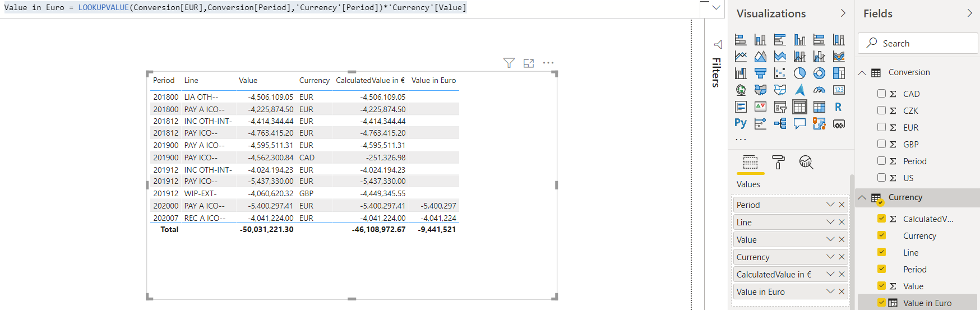Viewport: 980px width, 310px height.
Task: Remove Value field from Values well
Action: coord(842,239)
